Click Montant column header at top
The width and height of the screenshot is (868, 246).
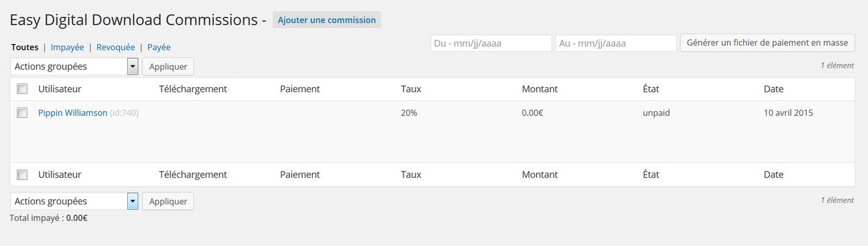pos(540,89)
